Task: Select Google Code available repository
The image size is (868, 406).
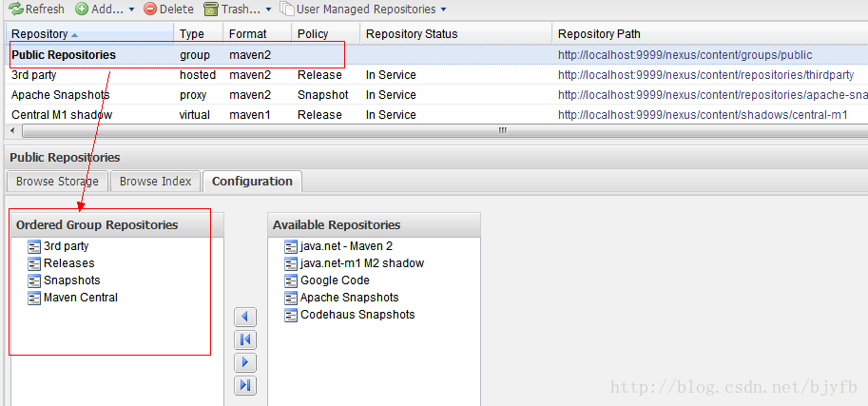Action: click(335, 280)
